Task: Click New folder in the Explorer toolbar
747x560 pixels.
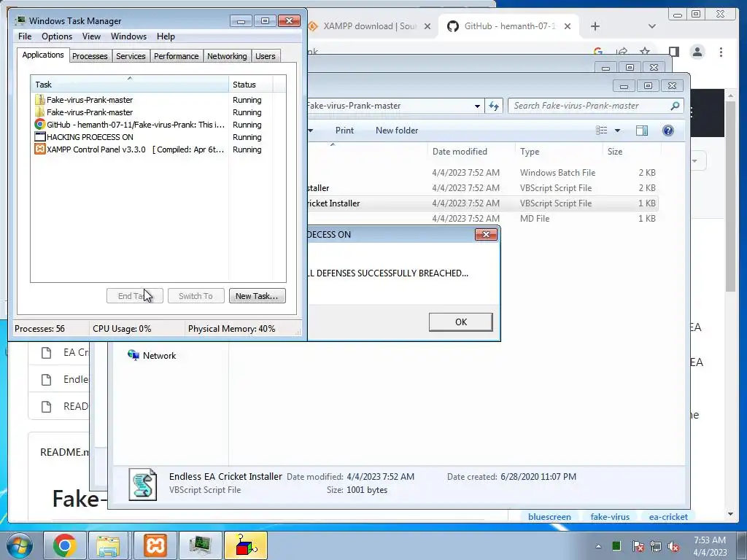Action: pyautogui.click(x=397, y=131)
